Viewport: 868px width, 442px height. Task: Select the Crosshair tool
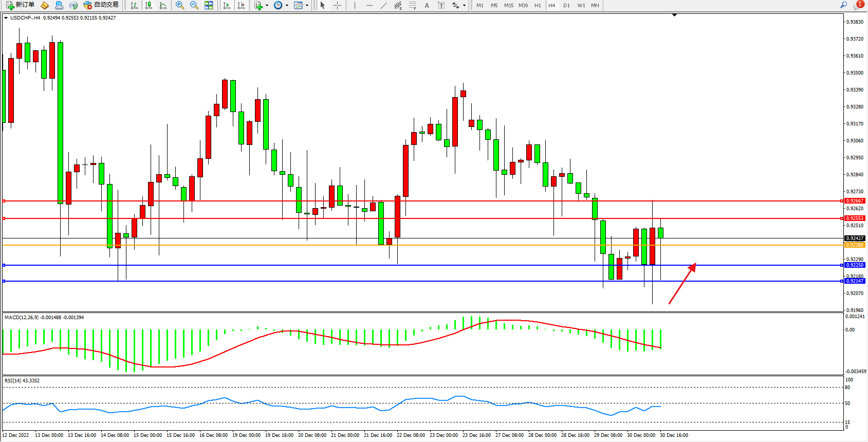(337, 5)
